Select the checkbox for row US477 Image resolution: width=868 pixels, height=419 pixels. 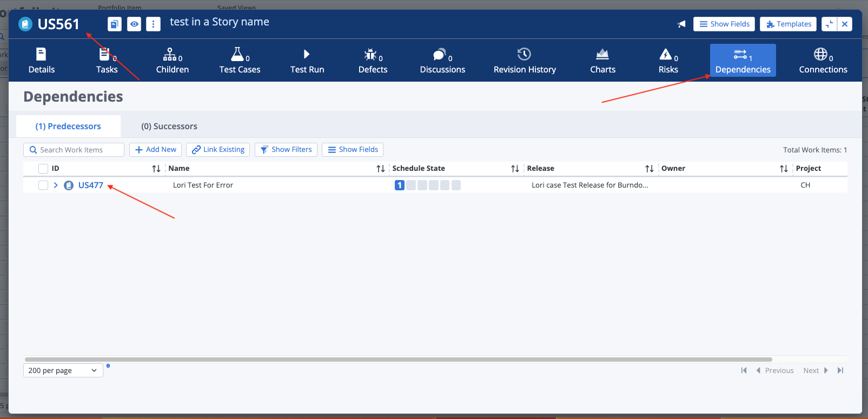click(43, 185)
